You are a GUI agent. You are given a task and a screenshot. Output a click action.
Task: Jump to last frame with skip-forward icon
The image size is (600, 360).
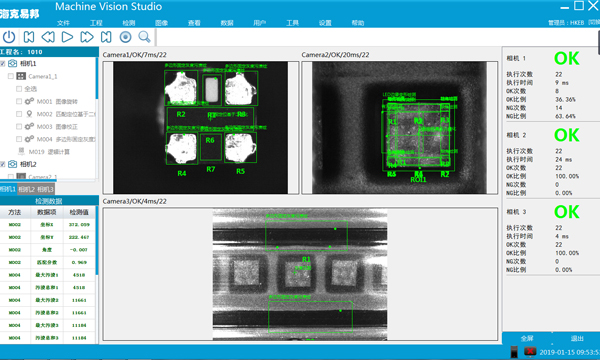(x=106, y=37)
